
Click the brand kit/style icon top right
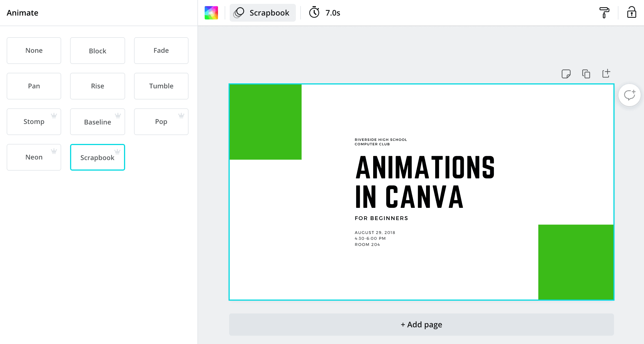pyautogui.click(x=605, y=12)
